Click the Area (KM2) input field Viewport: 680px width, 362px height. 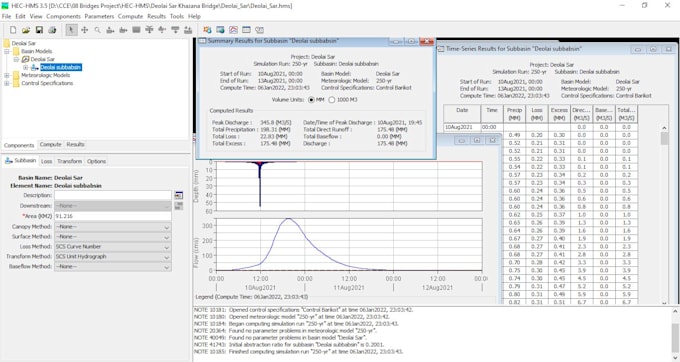click(113, 216)
